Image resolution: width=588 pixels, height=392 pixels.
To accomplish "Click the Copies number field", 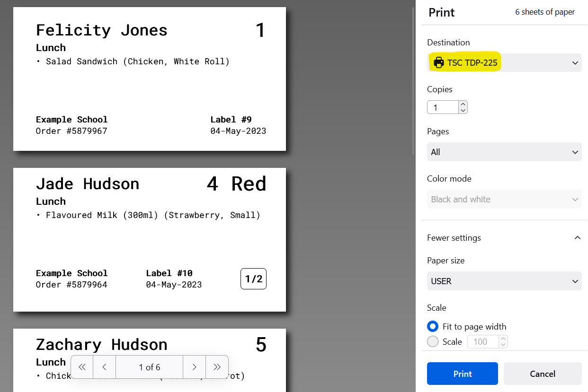I will tap(443, 107).
